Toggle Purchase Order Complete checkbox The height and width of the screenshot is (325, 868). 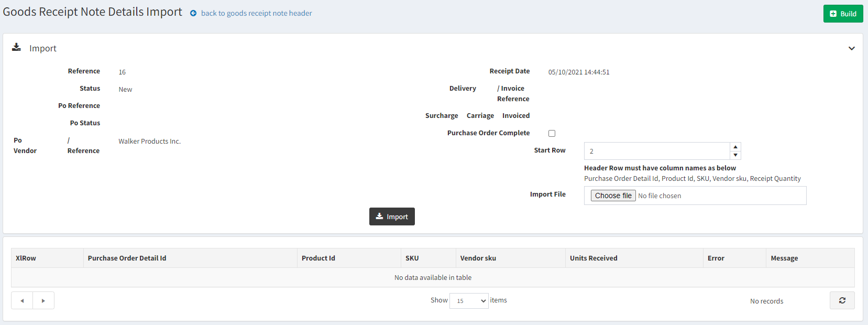click(x=552, y=133)
